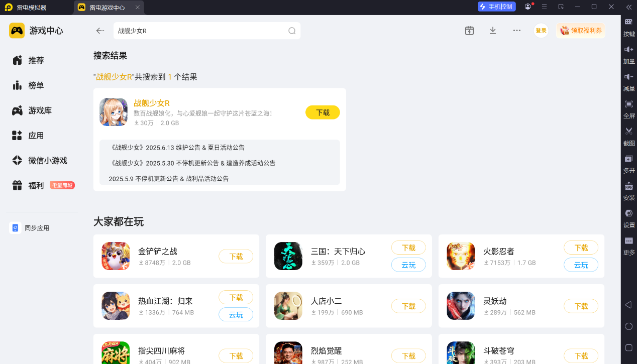Download 斗破苍穹
The width and height of the screenshot is (637, 364).
tap(581, 356)
